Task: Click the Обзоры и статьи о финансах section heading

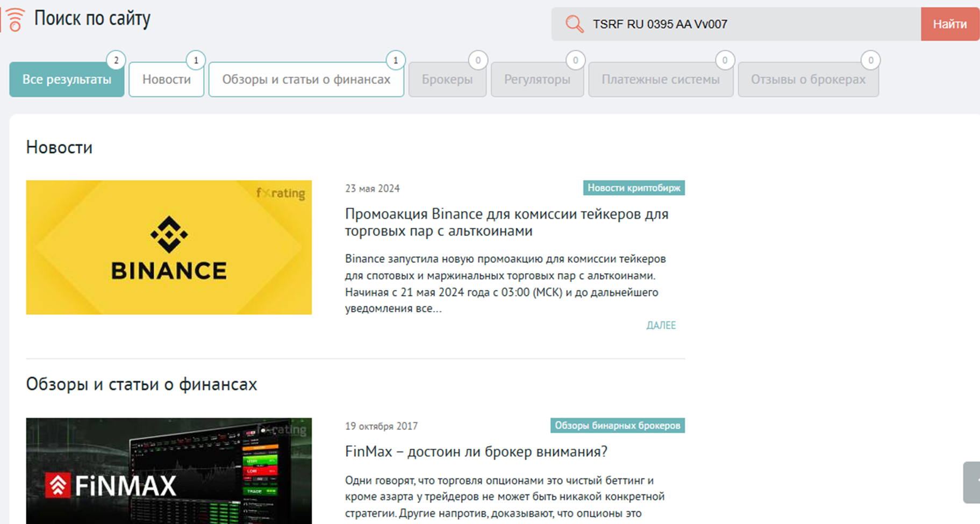Action: coord(141,384)
